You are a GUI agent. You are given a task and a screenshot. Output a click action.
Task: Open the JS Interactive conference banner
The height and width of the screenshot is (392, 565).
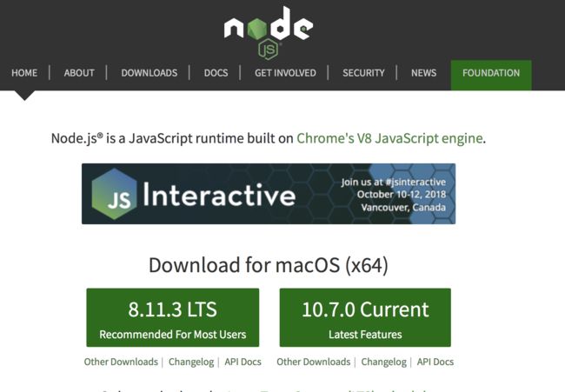[x=269, y=194]
